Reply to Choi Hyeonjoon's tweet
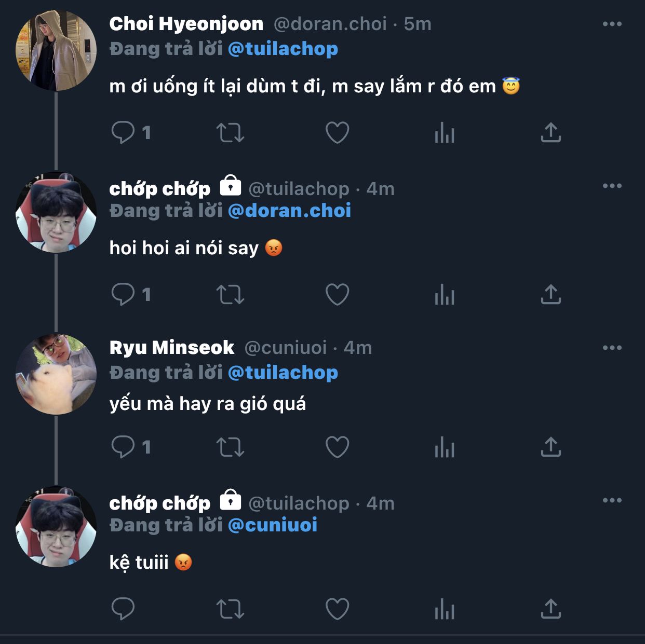The image size is (645, 644). 123,132
